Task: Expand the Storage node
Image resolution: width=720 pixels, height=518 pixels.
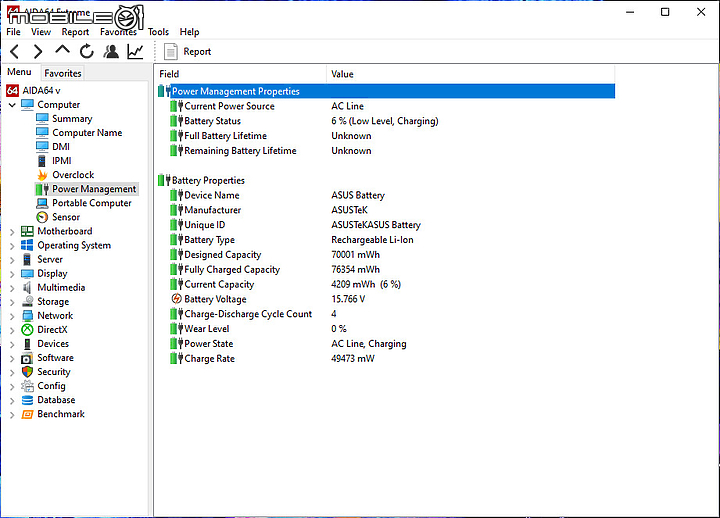Action: coord(12,302)
